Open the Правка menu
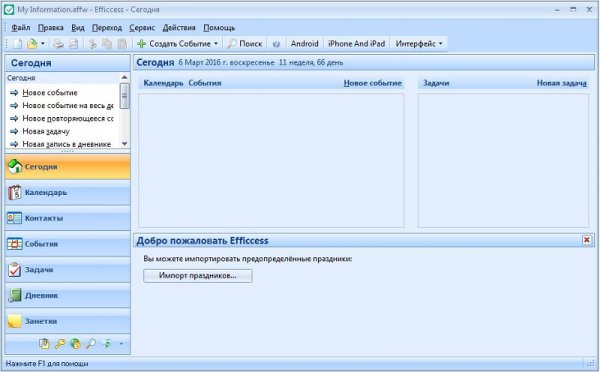Image resolution: width=600 pixels, height=372 pixels. pyautogui.click(x=51, y=28)
